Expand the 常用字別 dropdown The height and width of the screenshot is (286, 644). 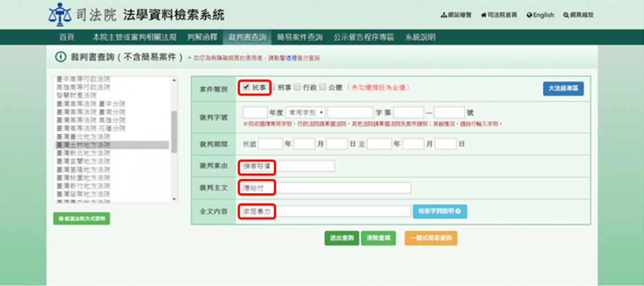pyautogui.click(x=305, y=112)
